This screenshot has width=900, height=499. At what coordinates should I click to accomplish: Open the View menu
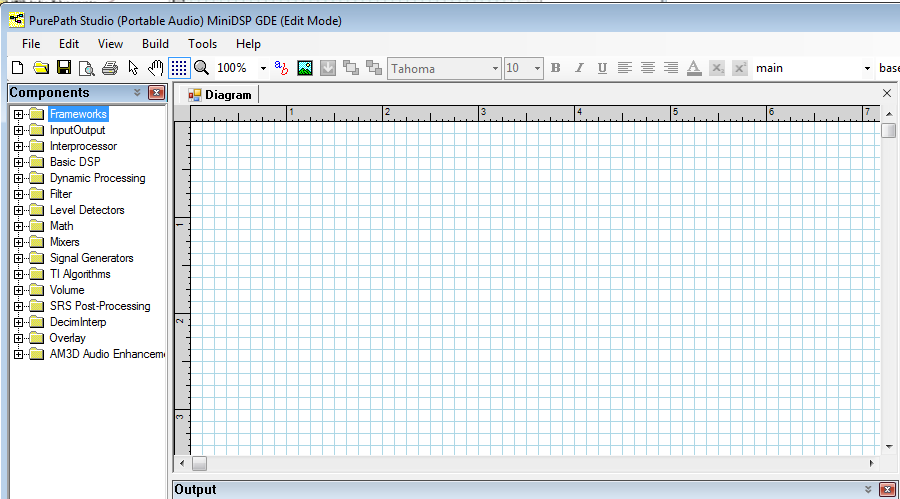click(x=110, y=44)
